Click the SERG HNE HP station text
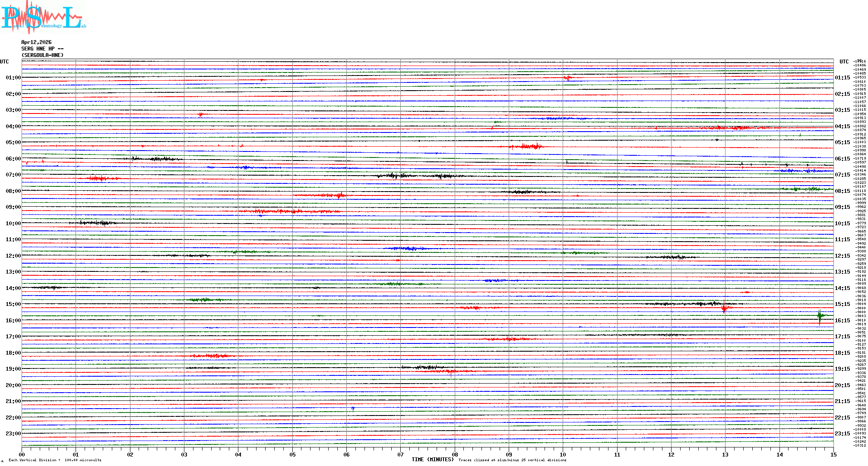Viewport: 868px width, 466px height. point(42,49)
